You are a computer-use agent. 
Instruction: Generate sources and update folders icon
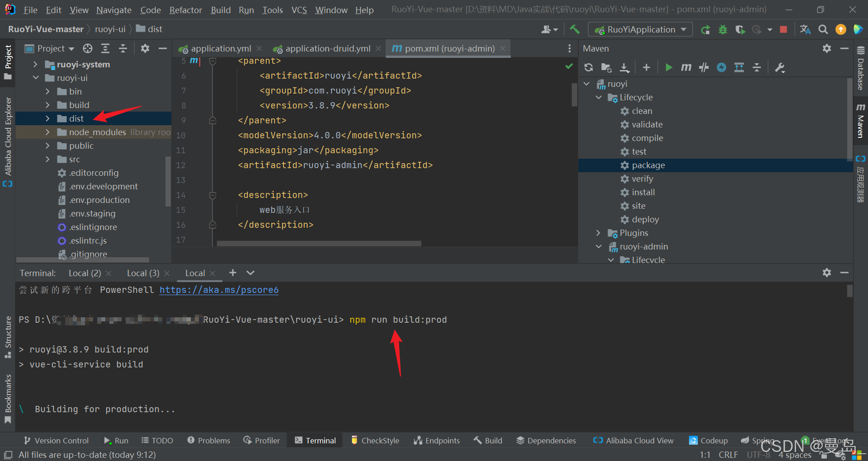click(x=606, y=67)
